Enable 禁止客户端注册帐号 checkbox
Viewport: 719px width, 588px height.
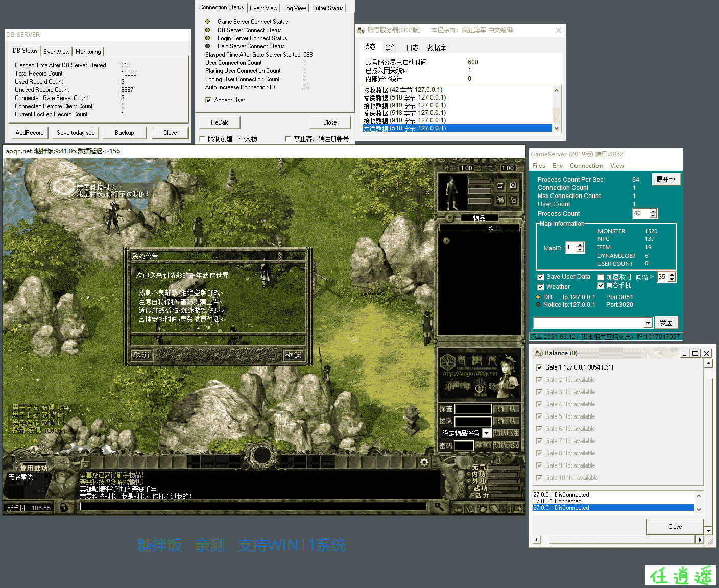point(288,139)
